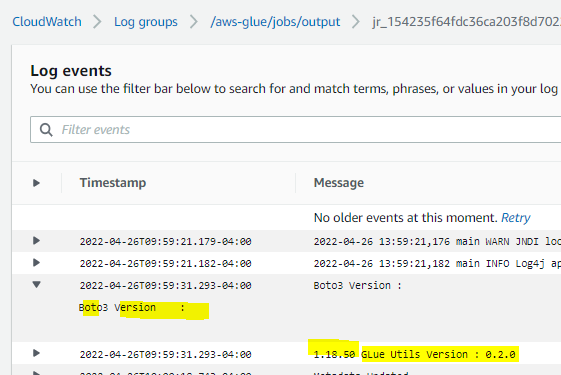Expand the 09:59:21.182 log event row
The width and height of the screenshot is (561, 375).
pyautogui.click(x=36, y=263)
